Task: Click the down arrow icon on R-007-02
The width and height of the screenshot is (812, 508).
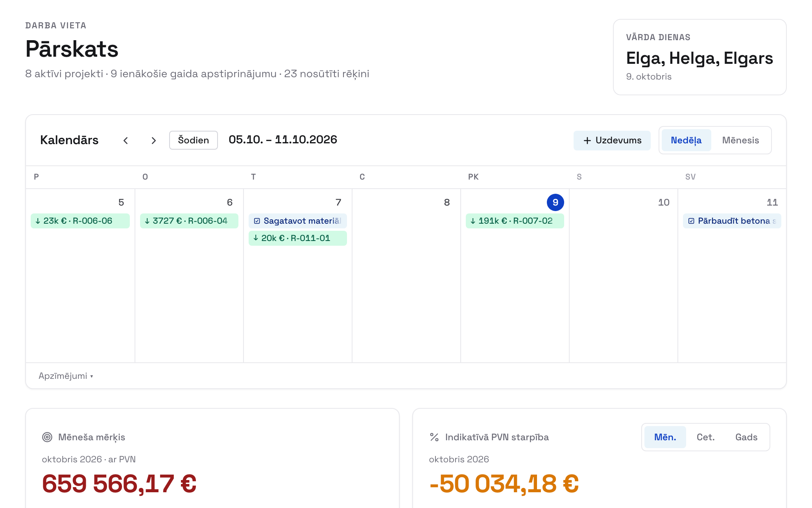Action: point(473,221)
